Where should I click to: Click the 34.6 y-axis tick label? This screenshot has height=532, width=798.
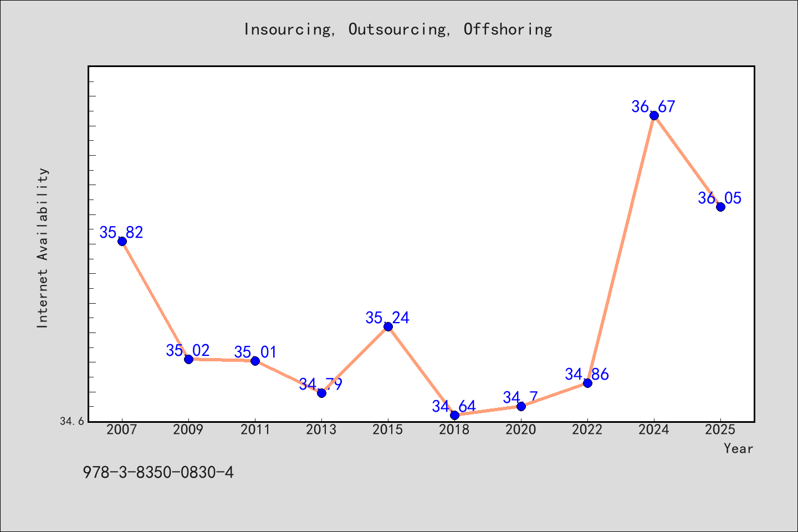click(x=72, y=422)
